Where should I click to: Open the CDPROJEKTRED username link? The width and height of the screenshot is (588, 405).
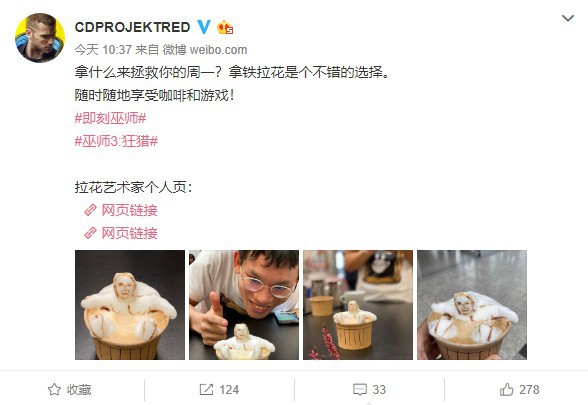(132, 27)
